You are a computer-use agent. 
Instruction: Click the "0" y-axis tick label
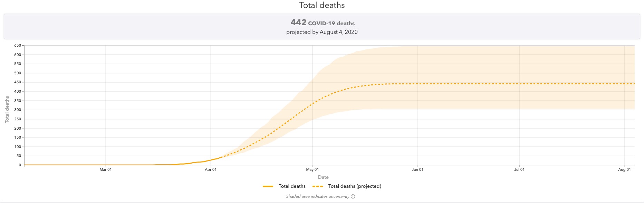coord(20,165)
